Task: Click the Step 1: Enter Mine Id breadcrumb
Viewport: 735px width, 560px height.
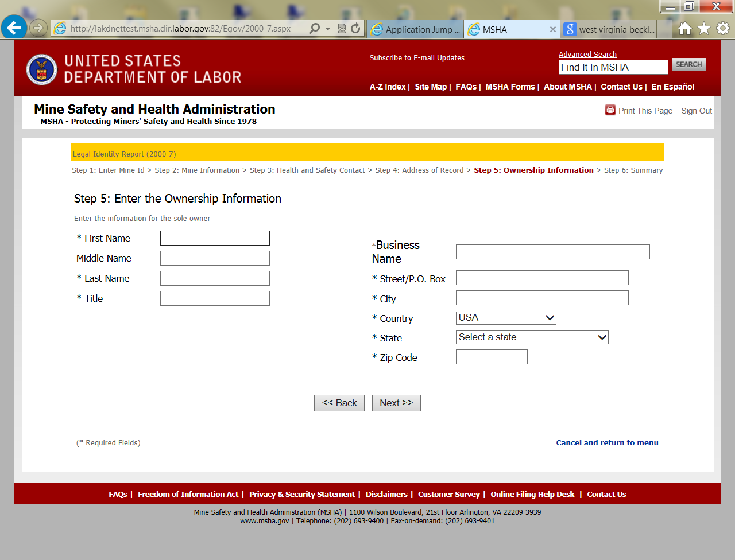Action: point(109,170)
